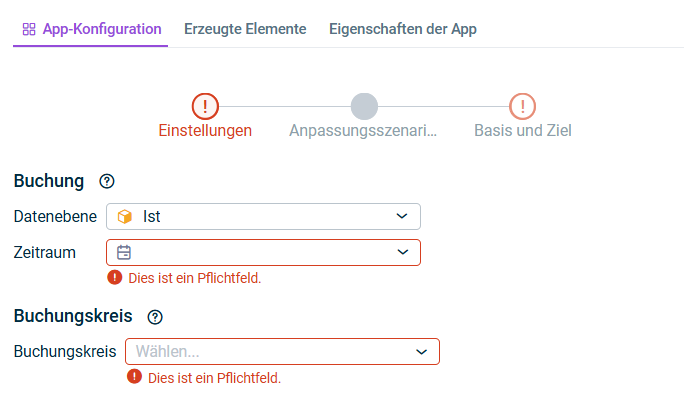The height and width of the screenshot is (417, 684).
Task: Expand the Zeitraum dropdown chevron
Action: click(402, 252)
